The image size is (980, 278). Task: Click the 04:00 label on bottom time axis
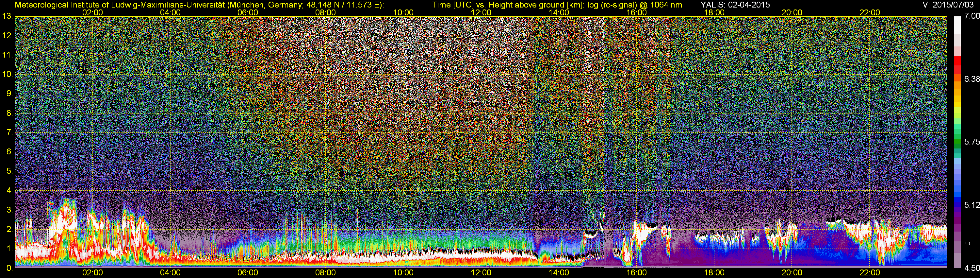click(x=170, y=273)
